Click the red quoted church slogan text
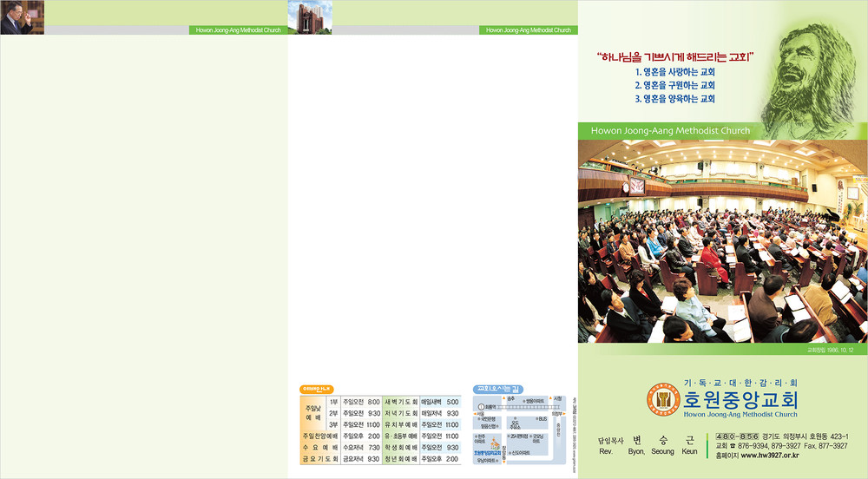This screenshot has height=479, width=868. point(675,57)
